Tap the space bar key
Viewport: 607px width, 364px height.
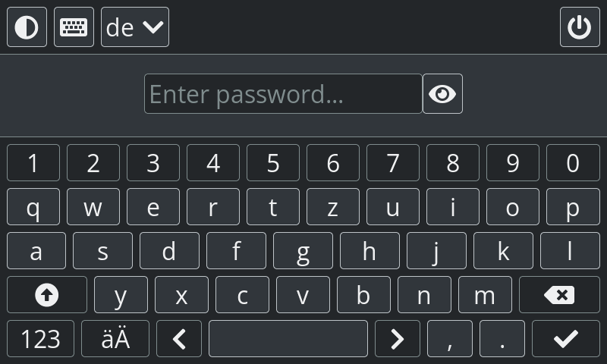coord(288,339)
